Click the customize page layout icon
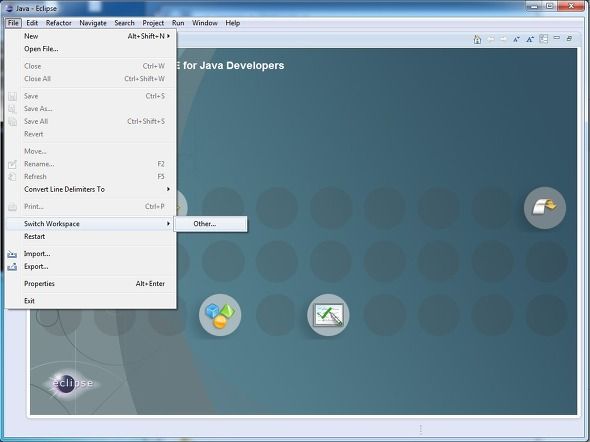Viewport: 590px width, 442px height. click(x=543, y=39)
